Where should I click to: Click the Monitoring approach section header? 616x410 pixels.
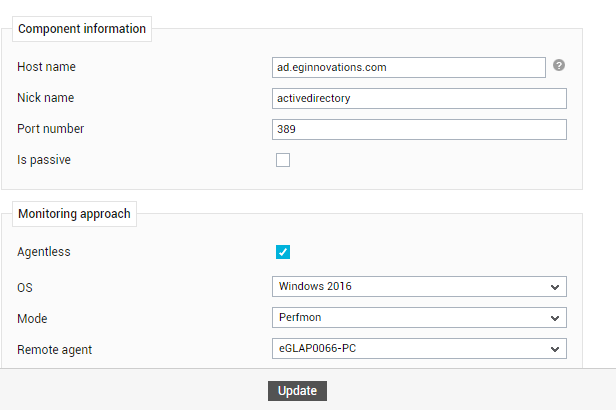[x=74, y=214]
